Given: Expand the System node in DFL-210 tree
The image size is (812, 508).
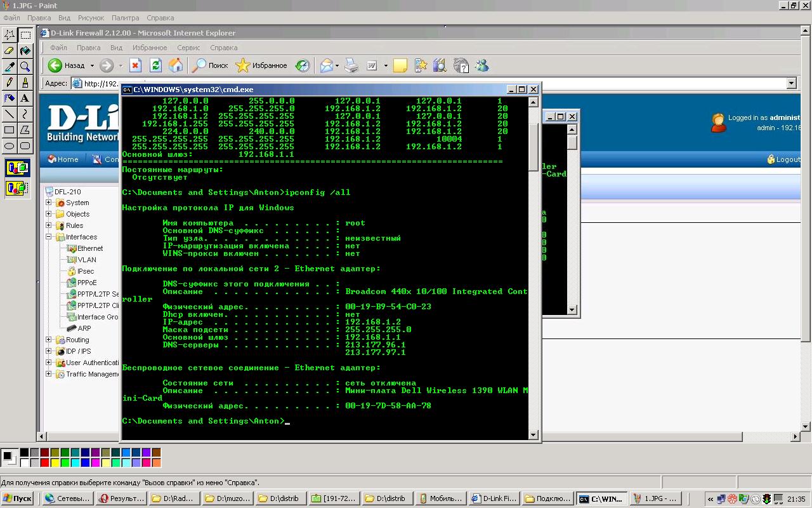Looking at the screenshot, I should coord(49,203).
